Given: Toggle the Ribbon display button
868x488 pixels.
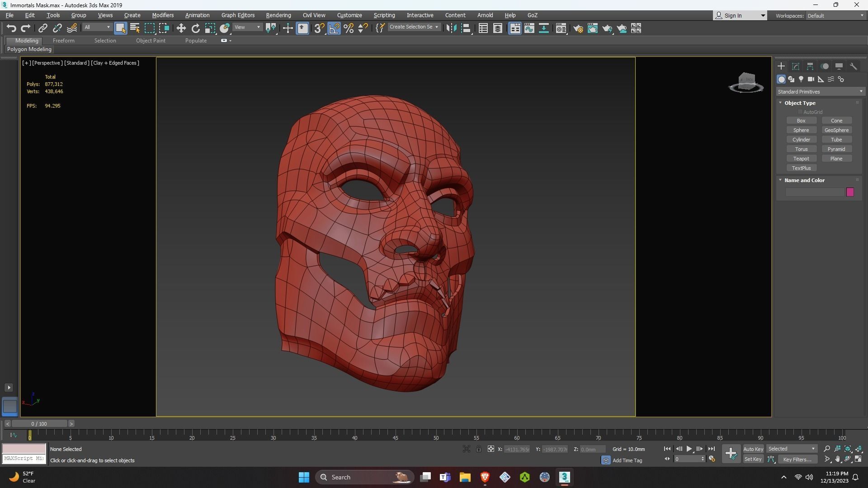Looking at the screenshot, I should pos(515,28).
